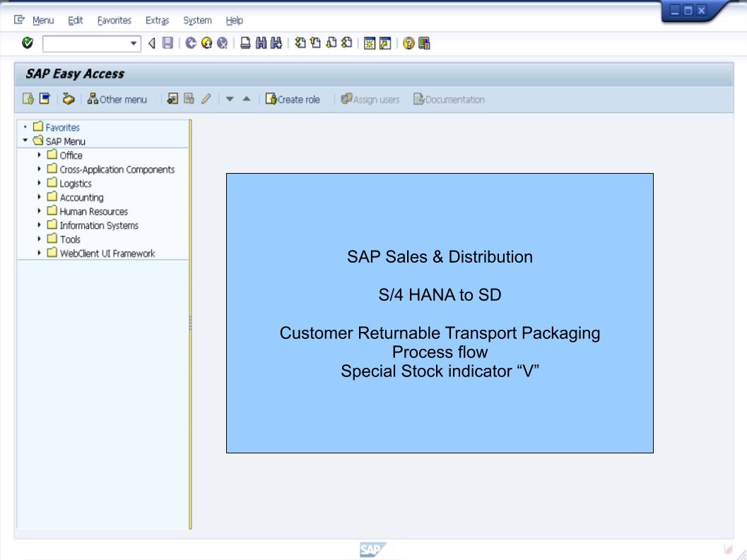
Task: Click the Delete Favorites icon
Action: tap(189, 99)
